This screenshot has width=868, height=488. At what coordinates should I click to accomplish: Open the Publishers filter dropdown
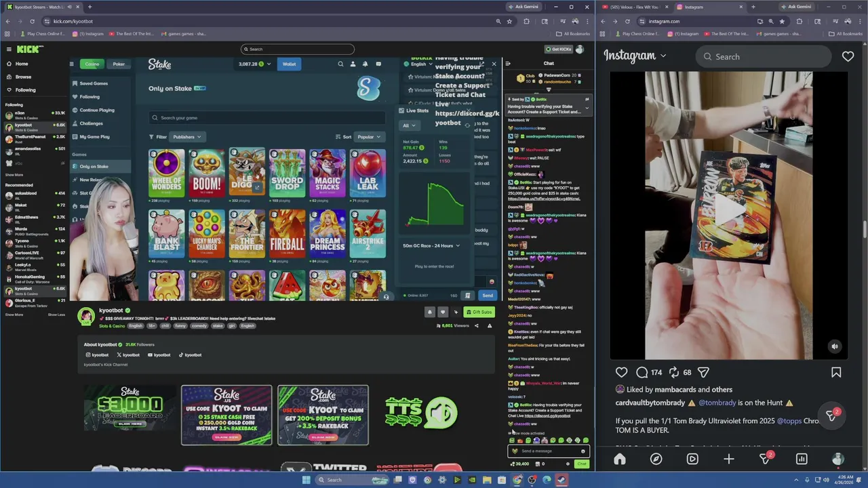point(186,137)
